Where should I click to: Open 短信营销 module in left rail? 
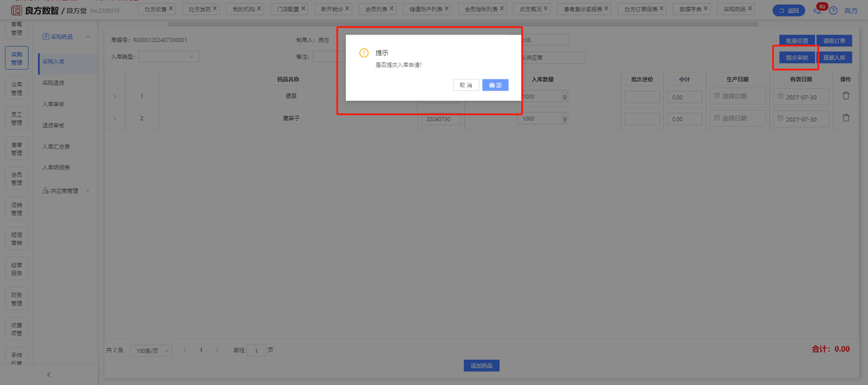coord(16,239)
